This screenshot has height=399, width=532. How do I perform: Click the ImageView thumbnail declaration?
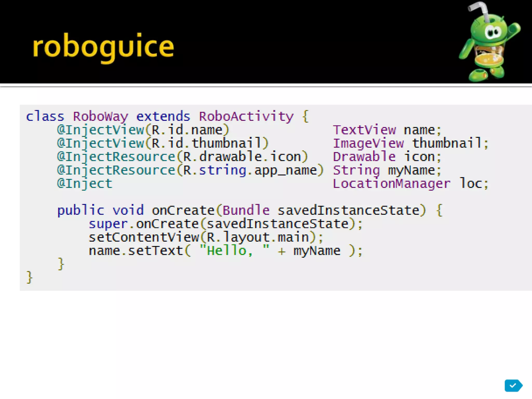[x=410, y=143]
